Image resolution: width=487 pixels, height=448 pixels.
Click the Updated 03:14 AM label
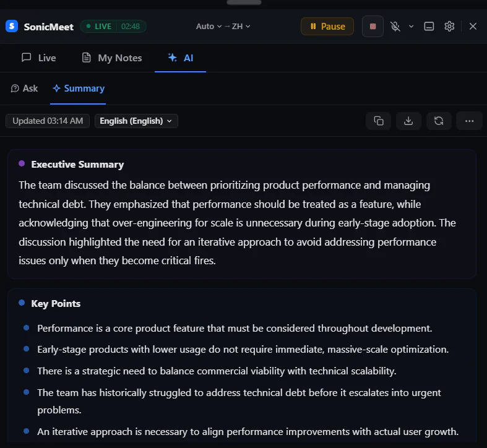48,121
